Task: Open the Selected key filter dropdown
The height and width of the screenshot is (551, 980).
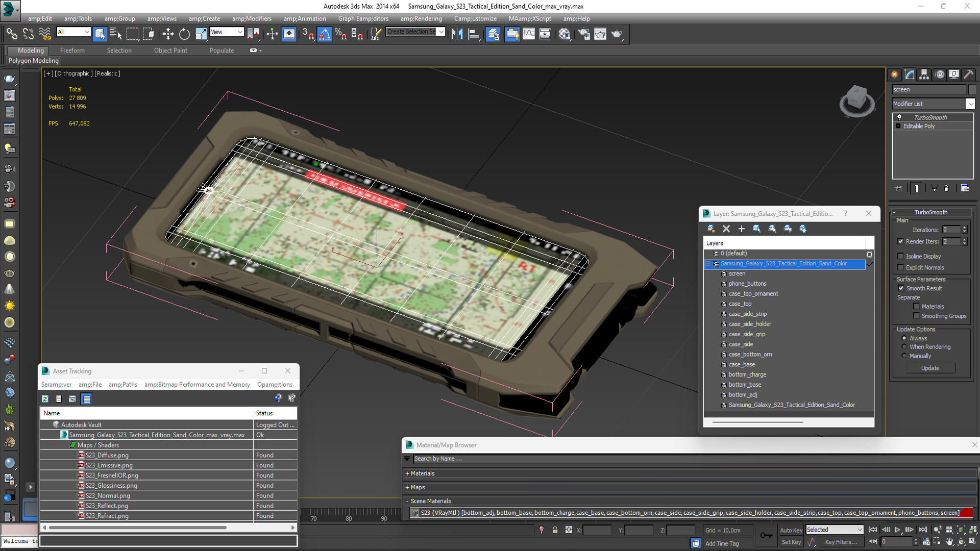Action: 834,530
